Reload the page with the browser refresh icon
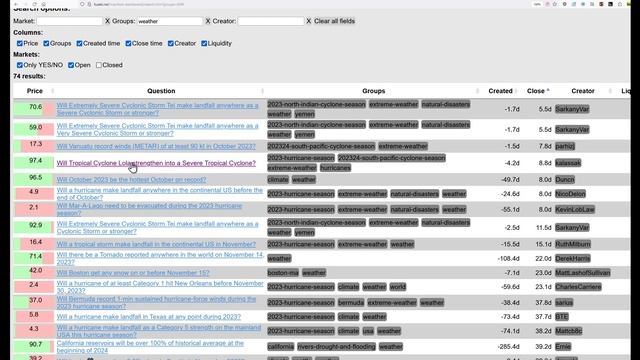This screenshot has width=640, height=360. [x=34, y=4]
